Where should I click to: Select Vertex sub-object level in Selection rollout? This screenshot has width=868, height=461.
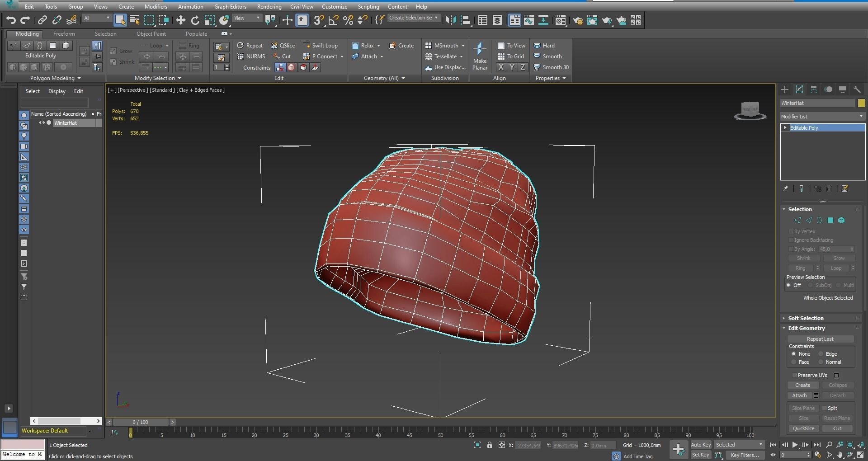[x=797, y=221]
